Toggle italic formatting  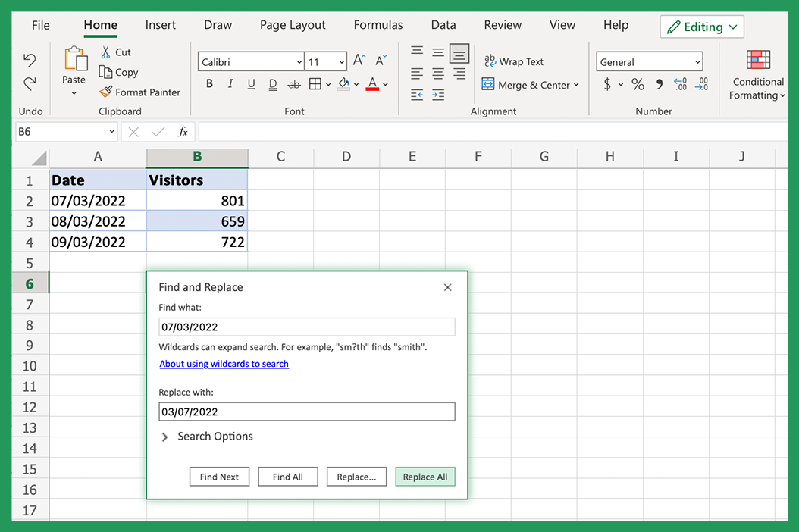tap(230, 83)
